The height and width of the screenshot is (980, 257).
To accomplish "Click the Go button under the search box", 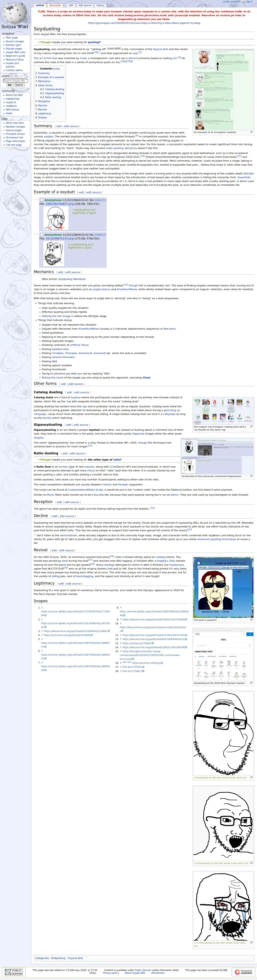I will (x=9, y=85).
